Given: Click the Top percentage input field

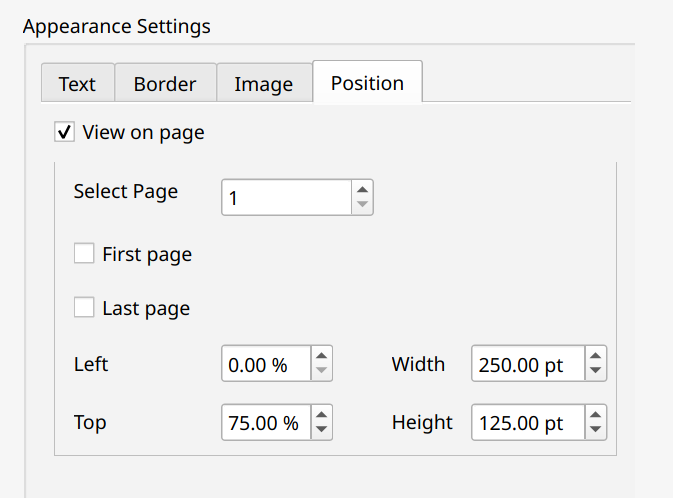Looking at the screenshot, I should click(266, 422).
